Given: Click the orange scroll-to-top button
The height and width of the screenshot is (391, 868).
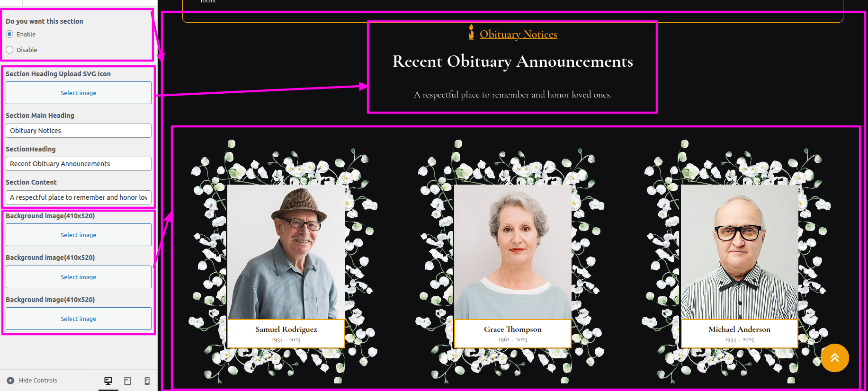Looking at the screenshot, I should 835,358.
